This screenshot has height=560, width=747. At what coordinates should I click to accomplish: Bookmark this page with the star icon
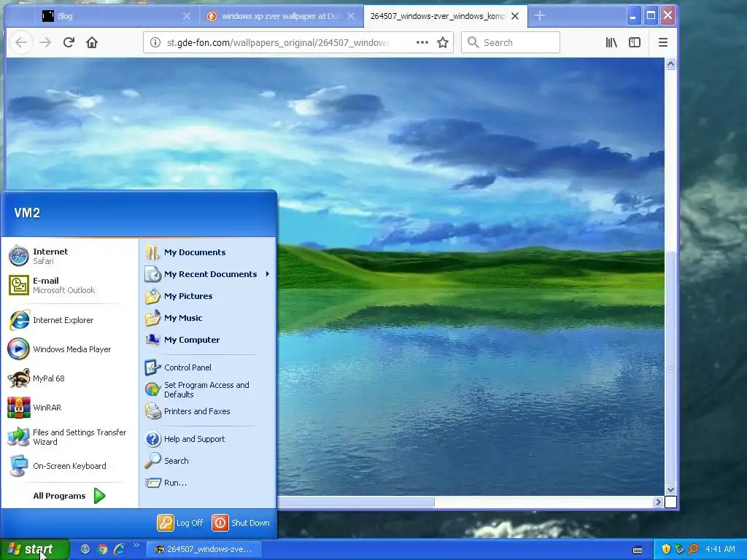click(x=443, y=42)
